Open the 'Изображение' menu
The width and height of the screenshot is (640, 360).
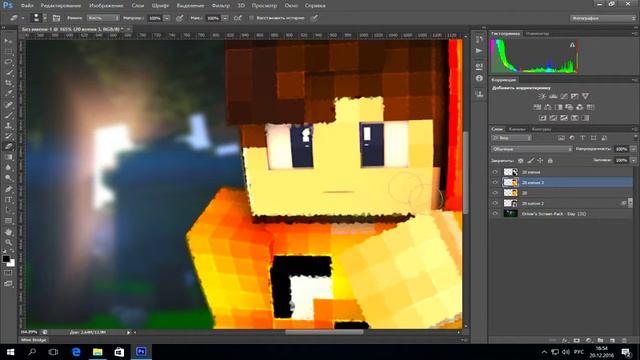pos(106,6)
